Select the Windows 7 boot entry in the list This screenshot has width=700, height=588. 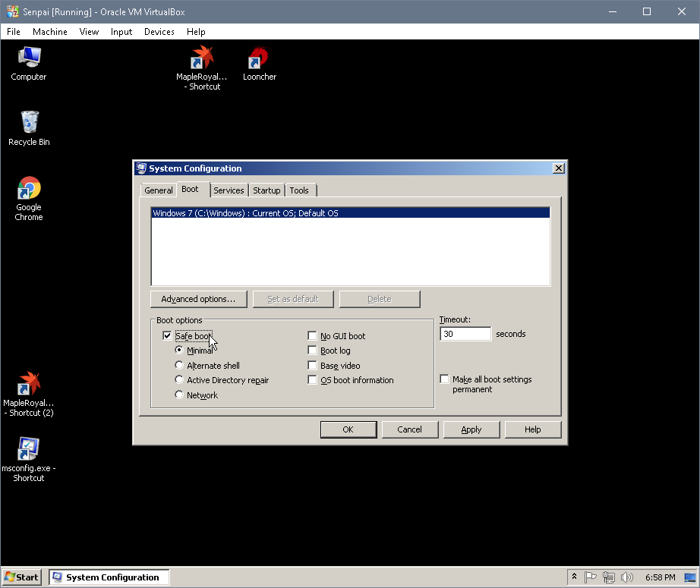point(351,212)
